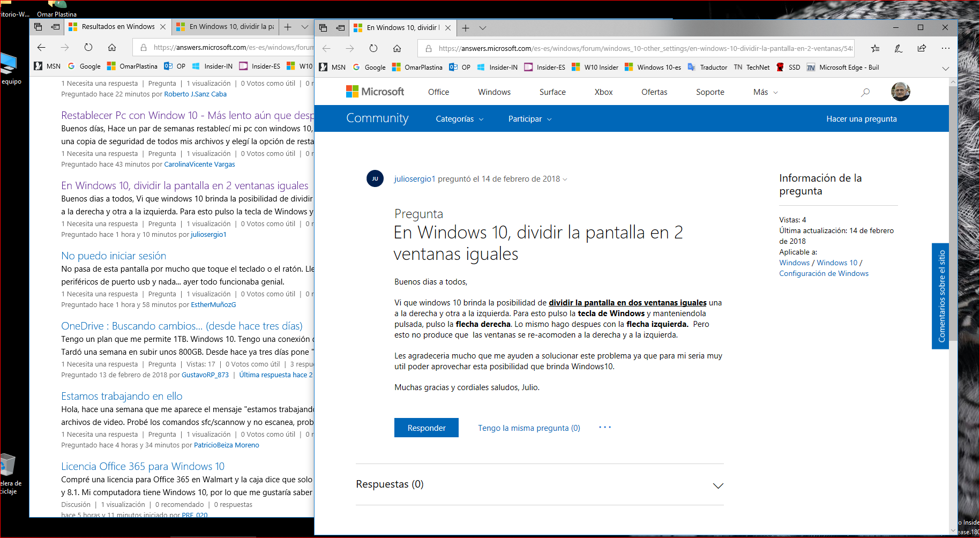The image size is (980, 538).
Task: Expand the Categorías dropdown
Action: (x=460, y=119)
